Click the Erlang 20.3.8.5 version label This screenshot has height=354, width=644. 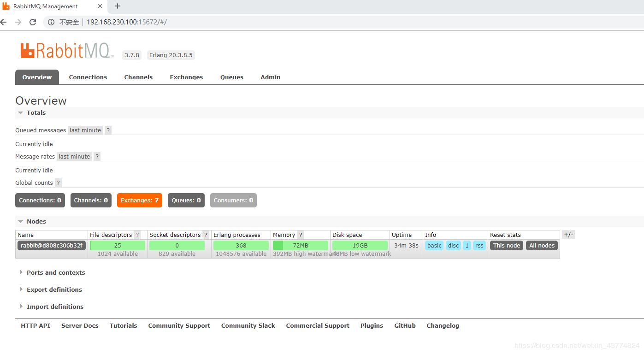pos(171,55)
